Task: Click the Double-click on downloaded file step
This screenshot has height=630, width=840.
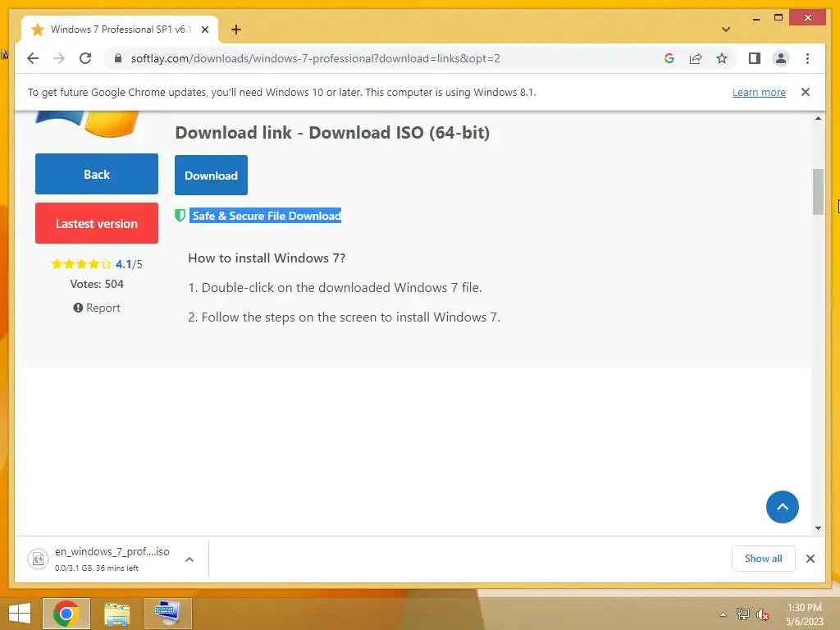Action: [x=335, y=288]
